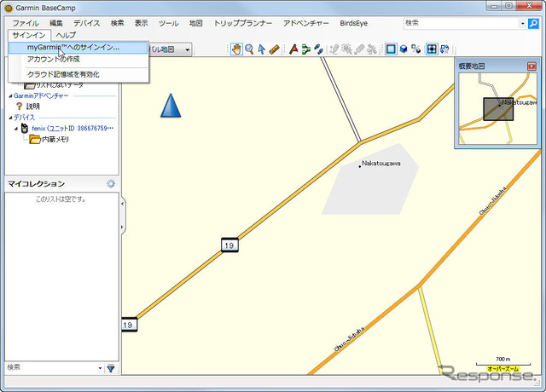
Task: Open the アドベンチャー menu
Action: click(305, 23)
